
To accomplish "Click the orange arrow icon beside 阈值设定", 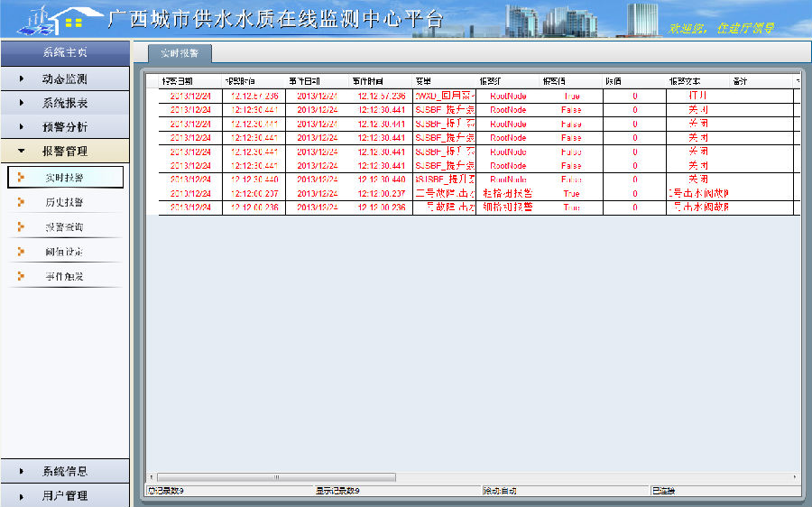I will [x=21, y=251].
